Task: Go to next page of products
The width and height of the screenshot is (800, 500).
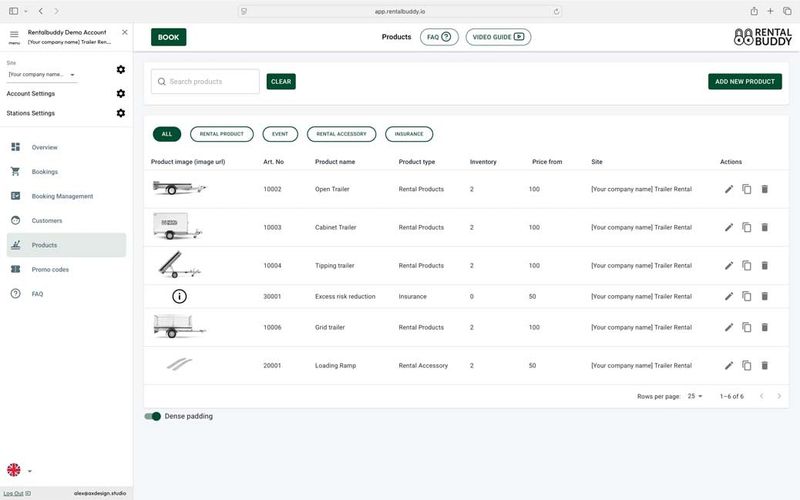Action: pos(779,396)
